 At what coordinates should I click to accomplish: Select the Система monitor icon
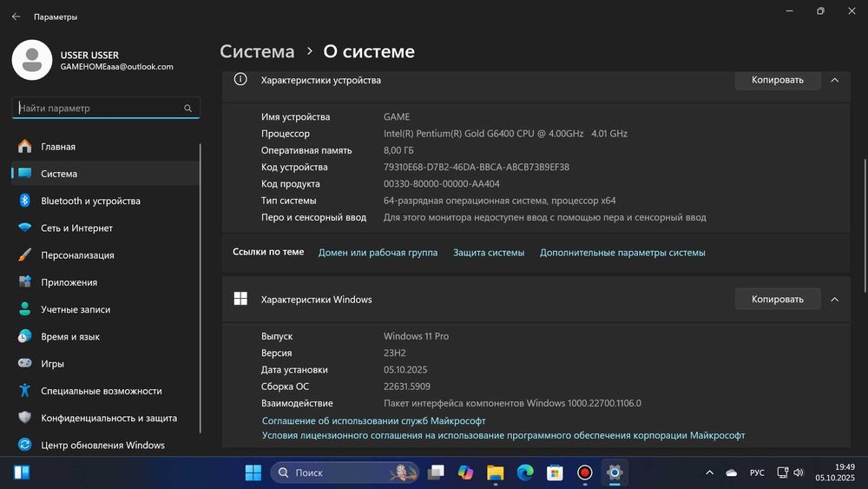pos(25,174)
